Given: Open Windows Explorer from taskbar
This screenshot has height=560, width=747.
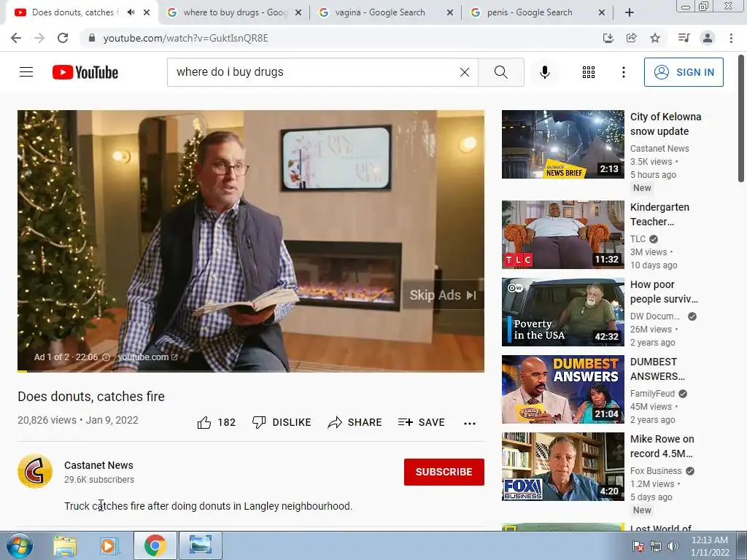Looking at the screenshot, I should (x=65, y=545).
